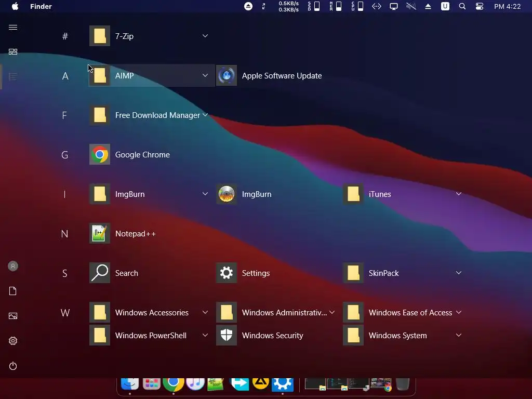
Task: Open AIMP from the dock
Action: 260,383
